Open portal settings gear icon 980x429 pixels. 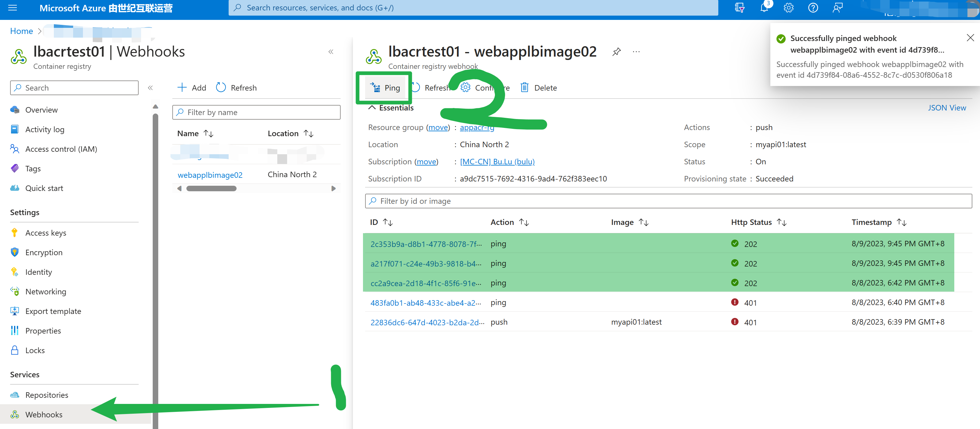[x=788, y=8]
